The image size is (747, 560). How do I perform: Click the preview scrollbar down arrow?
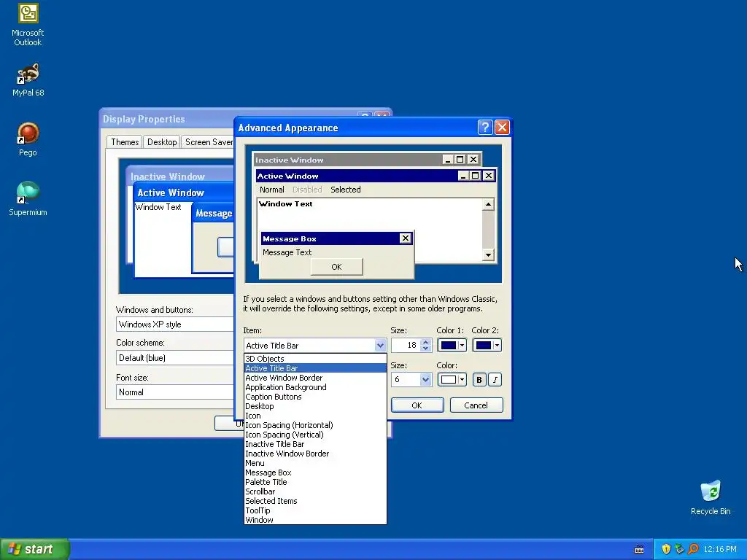pos(488,254)
